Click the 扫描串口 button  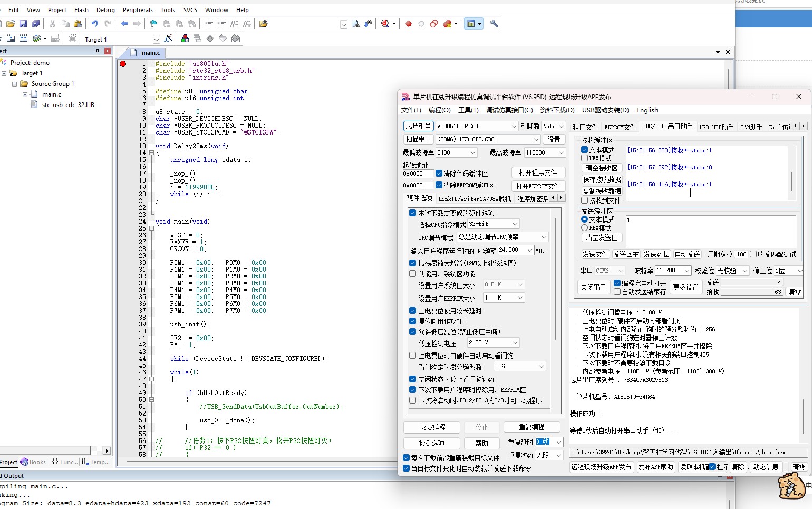pyautogui.click(x=418, y=139)
